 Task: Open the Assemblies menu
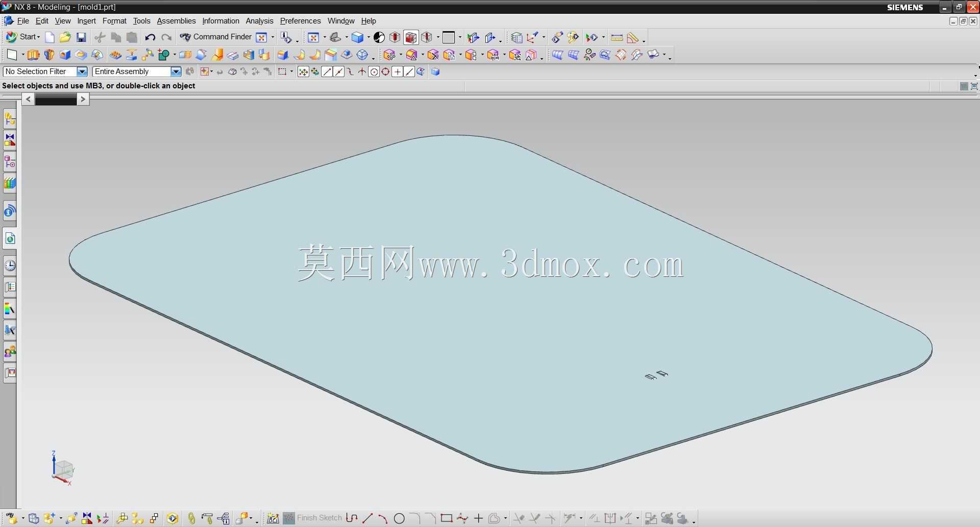176,21
